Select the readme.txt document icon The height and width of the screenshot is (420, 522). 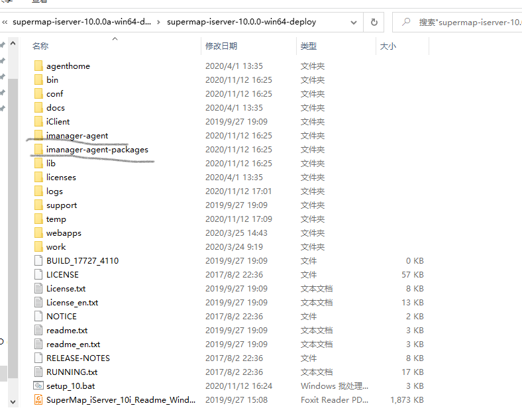coord(38,330)
